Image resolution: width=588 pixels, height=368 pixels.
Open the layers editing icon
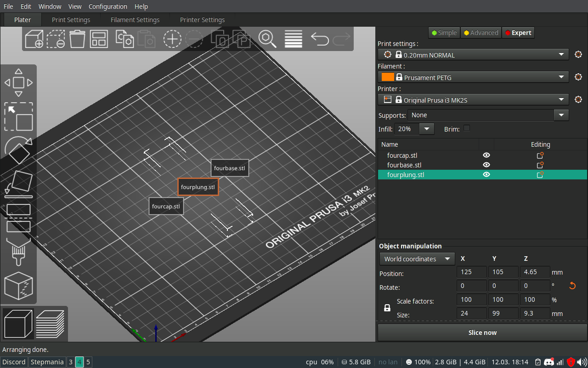(293, 39)
